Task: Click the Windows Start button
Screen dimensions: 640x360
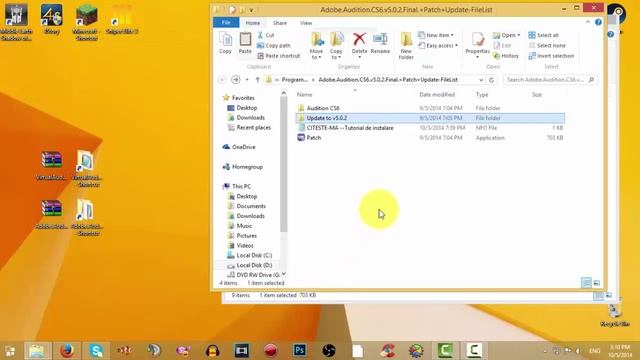Action: point(10,351)
